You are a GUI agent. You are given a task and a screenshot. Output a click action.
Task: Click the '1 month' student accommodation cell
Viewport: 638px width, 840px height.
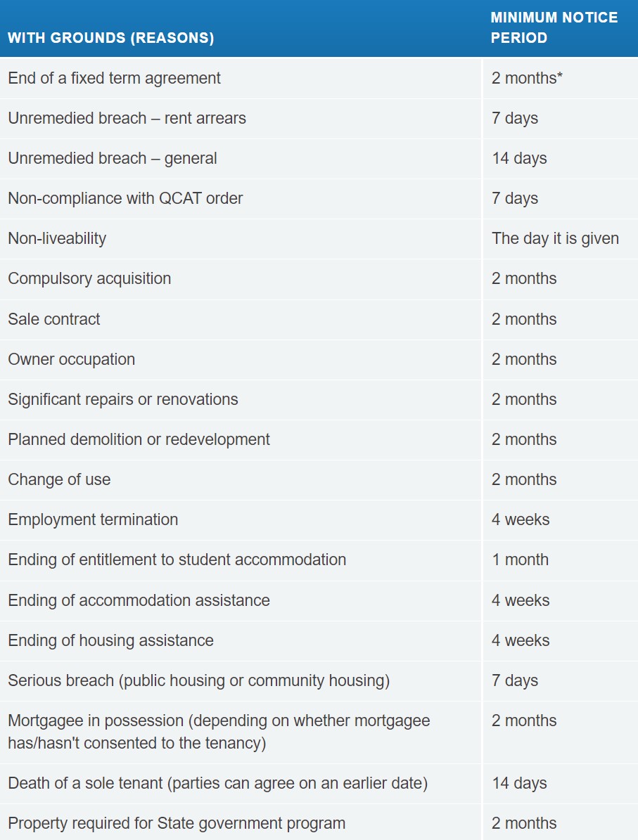(x=520, y=560)
